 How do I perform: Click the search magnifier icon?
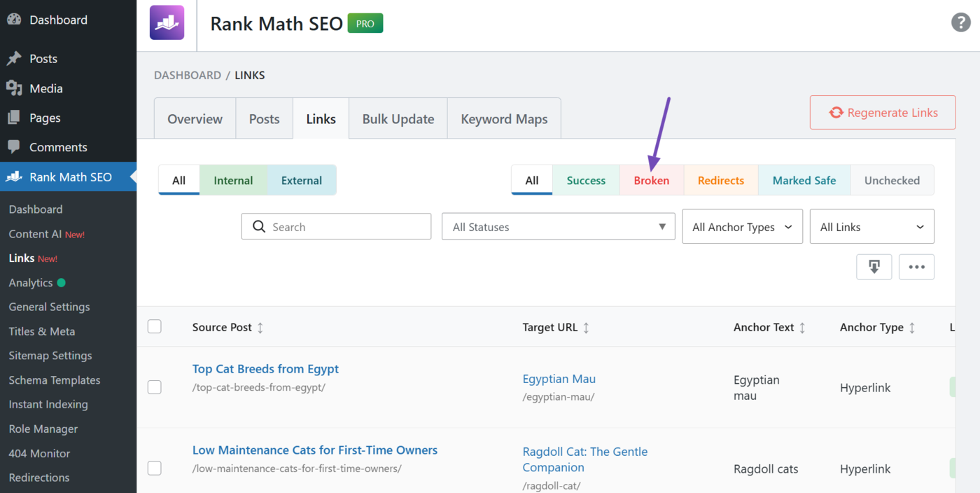pos(259,226)
